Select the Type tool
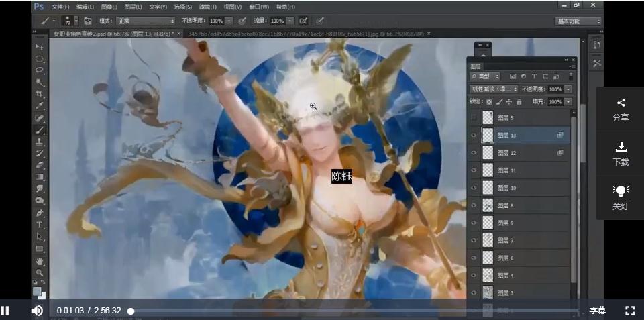Screen dimensions: 644x320 [40, 225]
